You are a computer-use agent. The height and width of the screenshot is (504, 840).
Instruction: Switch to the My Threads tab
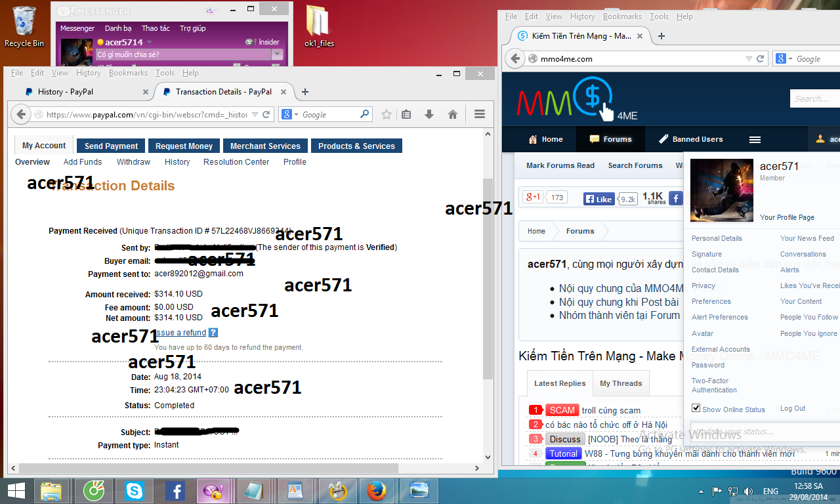(x=621, y=383)
